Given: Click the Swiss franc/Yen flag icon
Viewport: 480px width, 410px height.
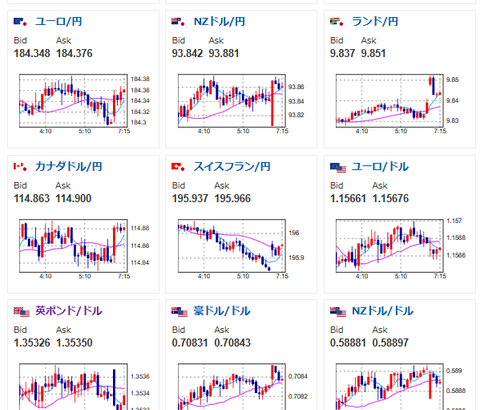Looking at the screenshot, I should point(178,167).
